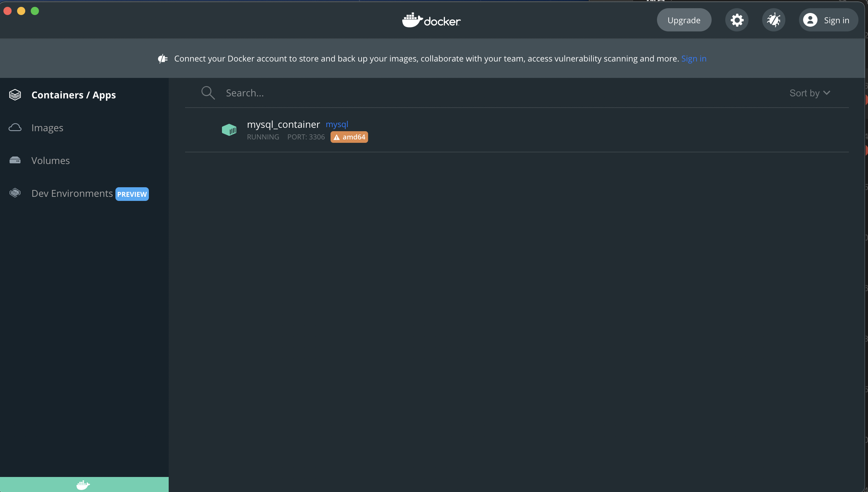Expand the Sort by dropdown
This screenshot has width=868, height=492.
pyautogui.click(x=810, y=93)
